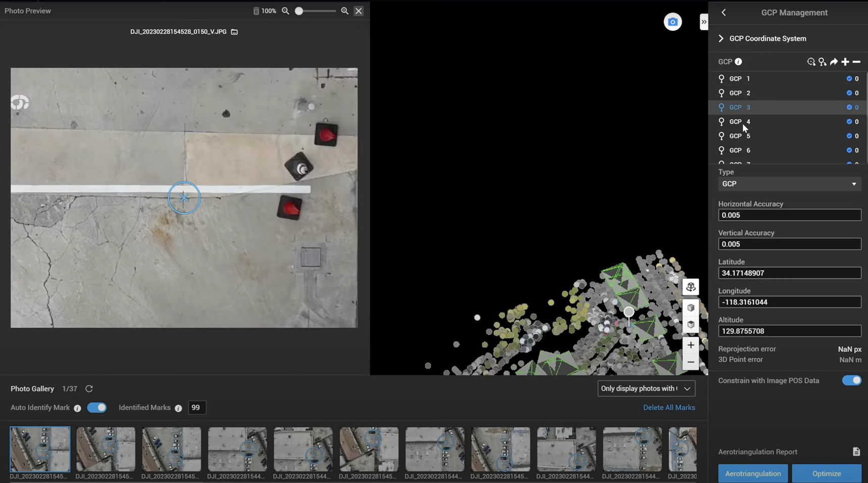
Task: Click the Delete All Marks link
Action: (x=669, y=408)
